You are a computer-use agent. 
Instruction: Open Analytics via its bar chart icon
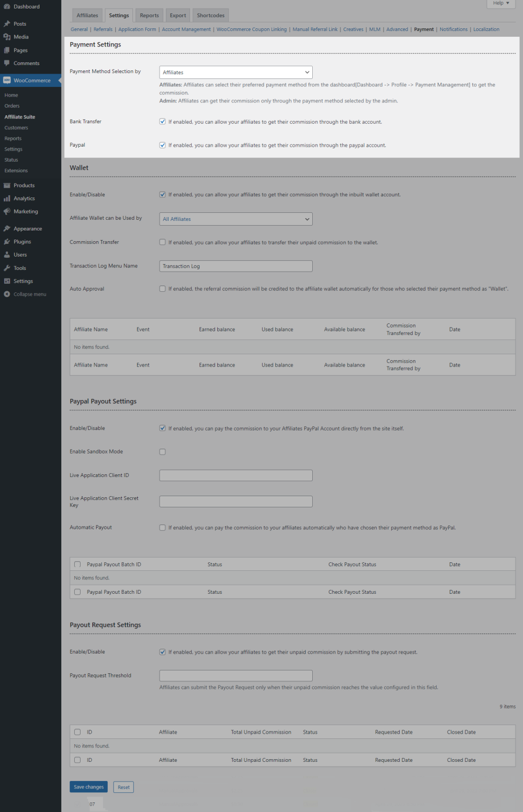point(7,198)
